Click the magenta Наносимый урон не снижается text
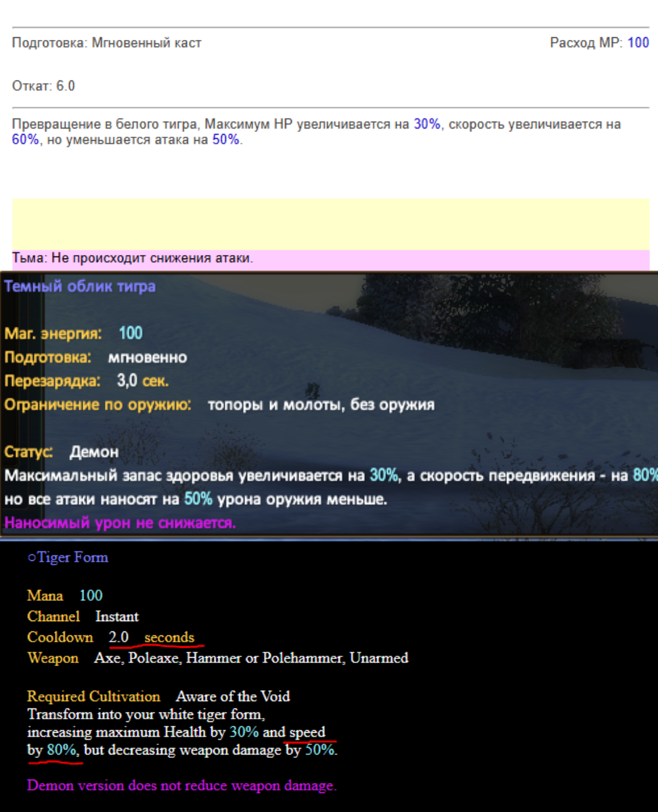 point(120,522)
